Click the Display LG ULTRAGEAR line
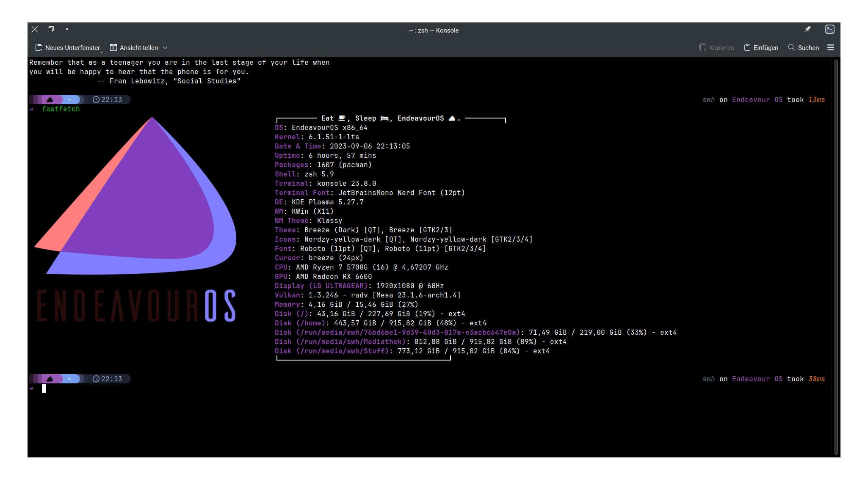868x490 pixels. pos(359,286)
